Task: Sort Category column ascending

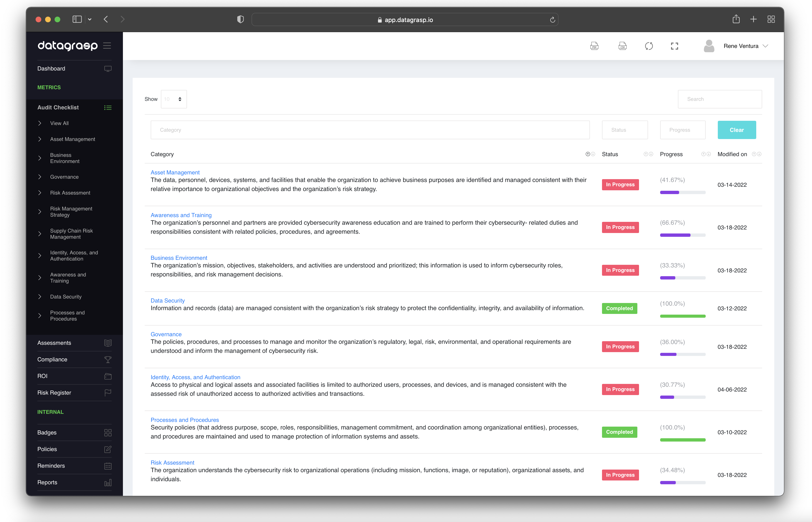Action: coord(588,154)
